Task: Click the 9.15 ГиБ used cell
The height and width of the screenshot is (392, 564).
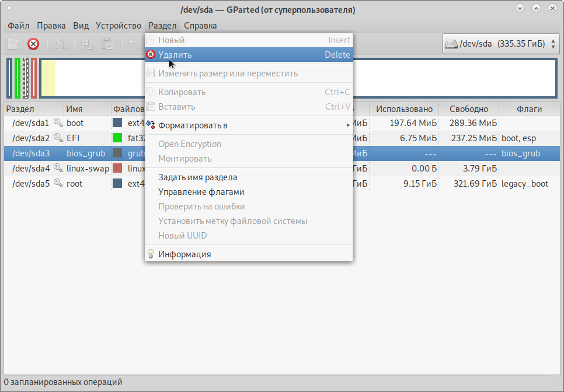Action: (420, 184)
